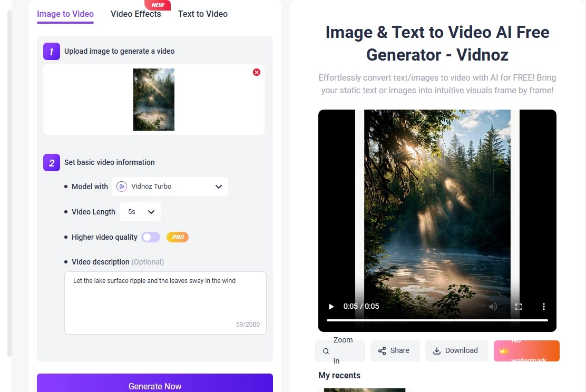
Task: Play the generated video preview
Action: pos(331,306)
